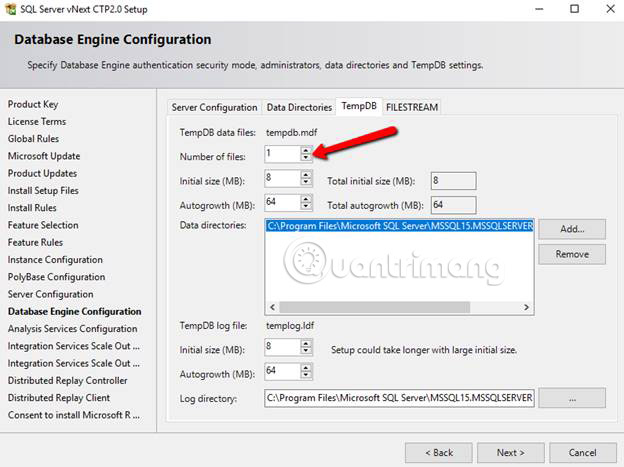Maximize the setup window
The height and width of the screenshot is (467, 624).
click(x=574, y=9)
